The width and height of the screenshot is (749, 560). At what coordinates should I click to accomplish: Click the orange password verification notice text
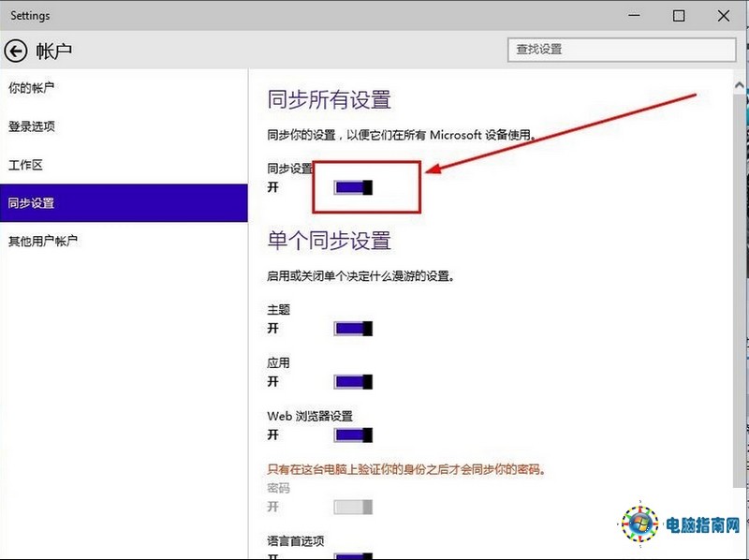406,470
